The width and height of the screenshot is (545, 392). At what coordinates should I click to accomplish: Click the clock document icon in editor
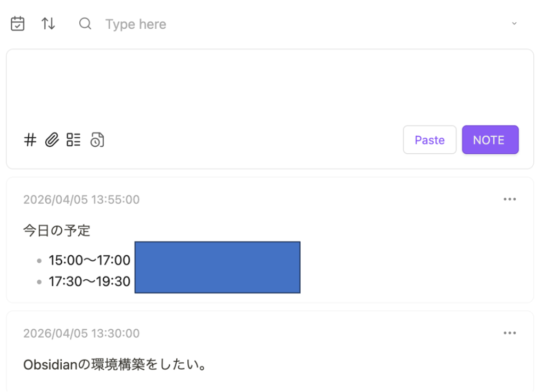coord(97,140)
